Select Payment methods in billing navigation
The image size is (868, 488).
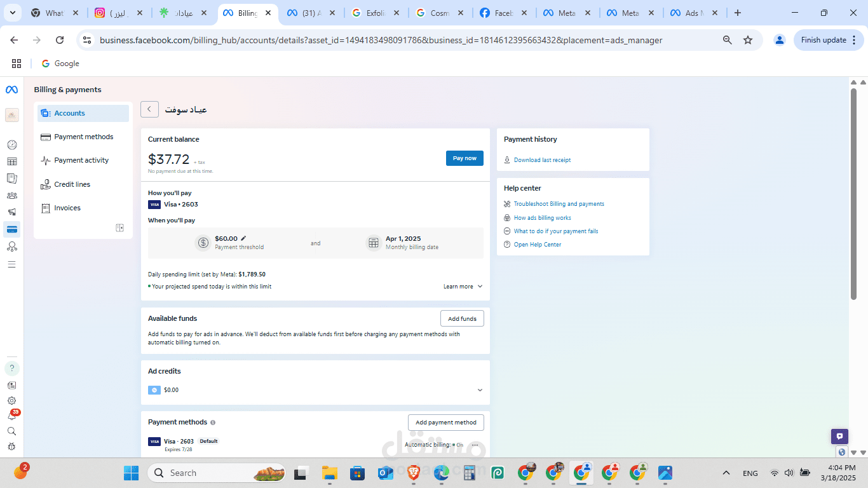coord(83,137)
